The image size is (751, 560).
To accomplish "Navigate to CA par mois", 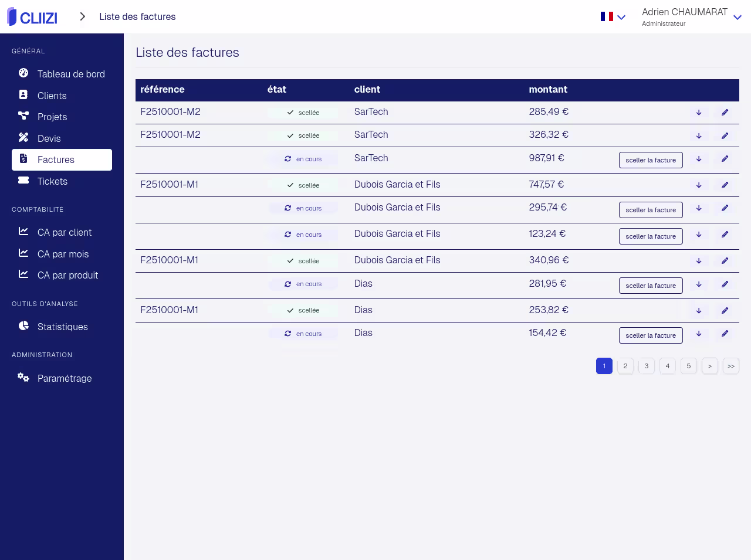I will (x=63, y=254).
